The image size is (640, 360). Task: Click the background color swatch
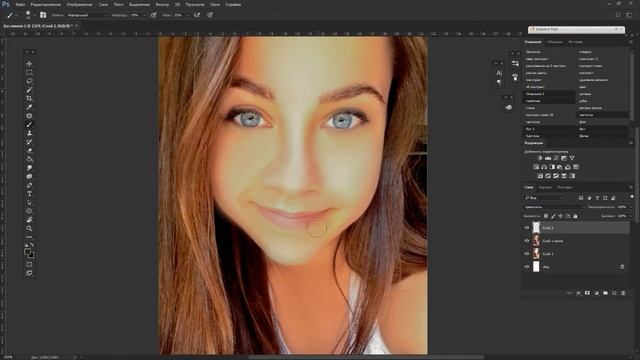(31, 256)
